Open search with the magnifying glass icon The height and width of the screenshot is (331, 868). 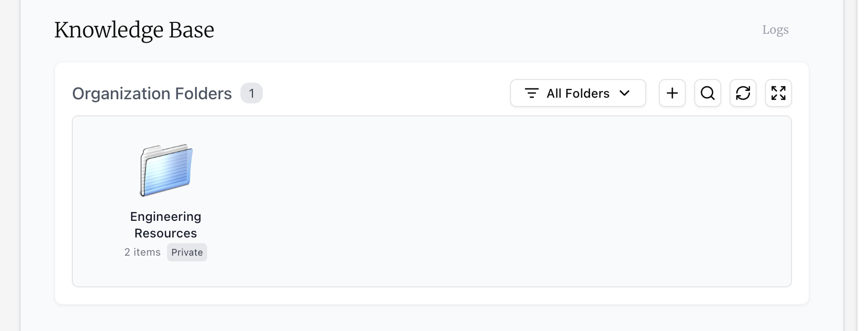(x=707, y=93)
